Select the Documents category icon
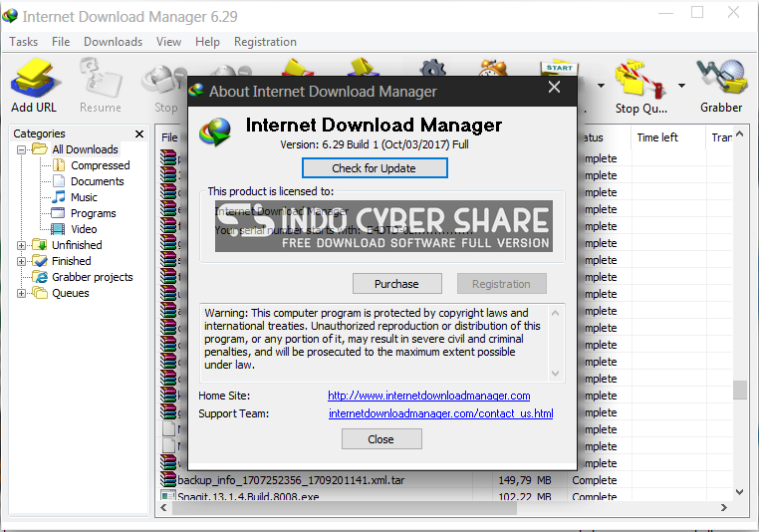The image size is (759, 532). 59,181
